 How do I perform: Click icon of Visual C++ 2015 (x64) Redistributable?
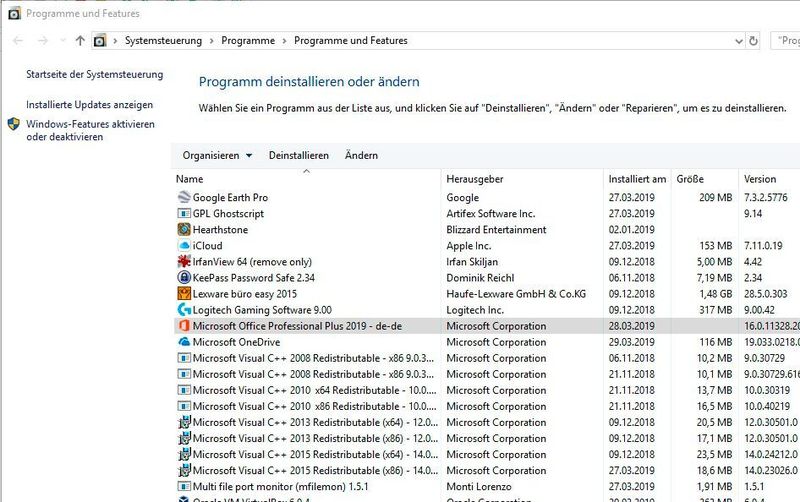point(184,455)
